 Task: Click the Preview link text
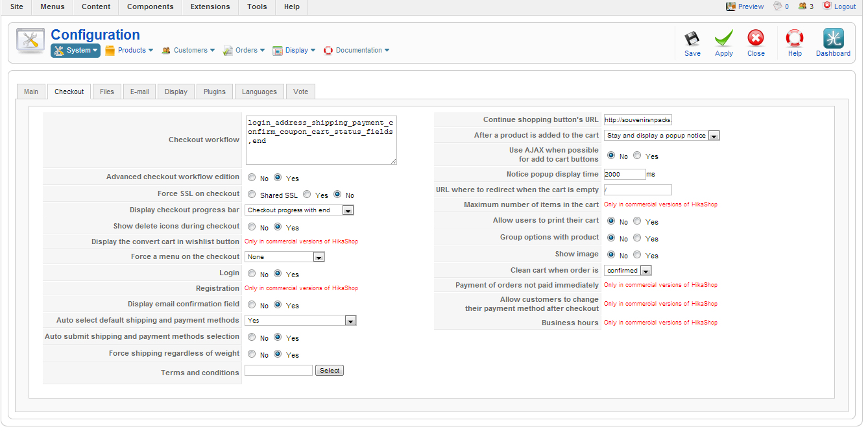(x=751, y=6)
